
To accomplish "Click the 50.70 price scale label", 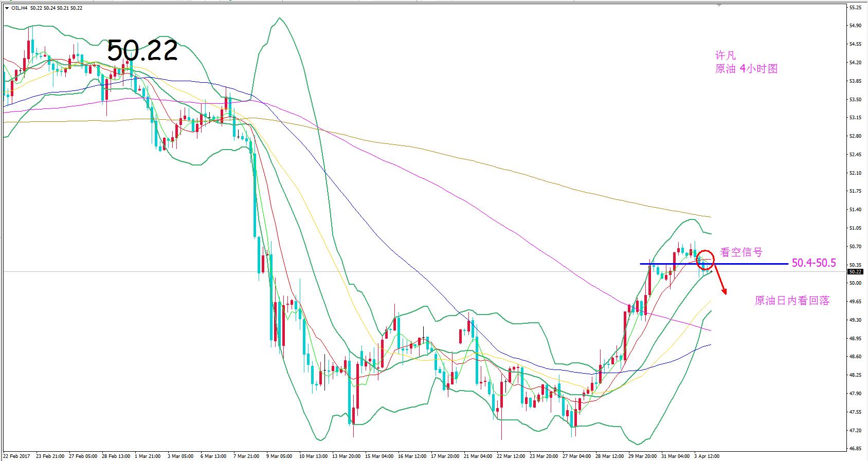I will coord(856,247).
